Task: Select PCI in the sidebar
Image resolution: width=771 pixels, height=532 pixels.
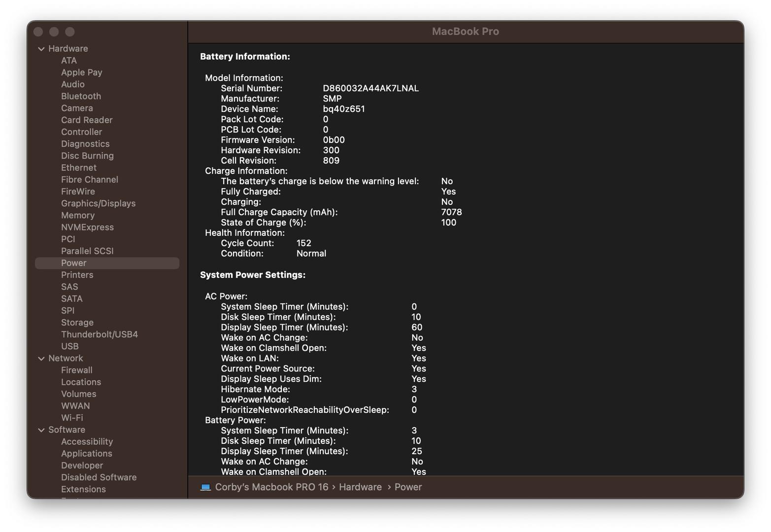Action: tap(68, 239)
